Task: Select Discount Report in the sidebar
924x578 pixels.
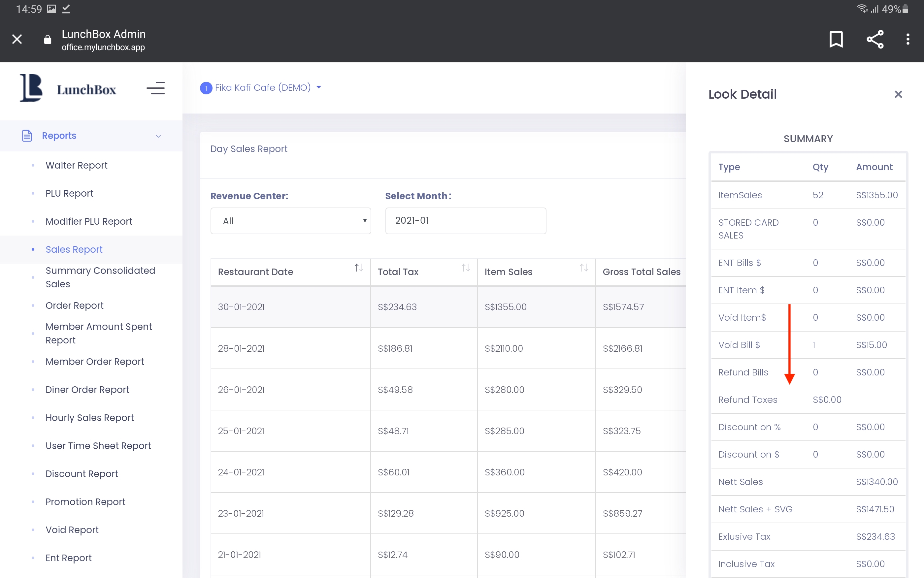Action: click(x=82, y=474)
